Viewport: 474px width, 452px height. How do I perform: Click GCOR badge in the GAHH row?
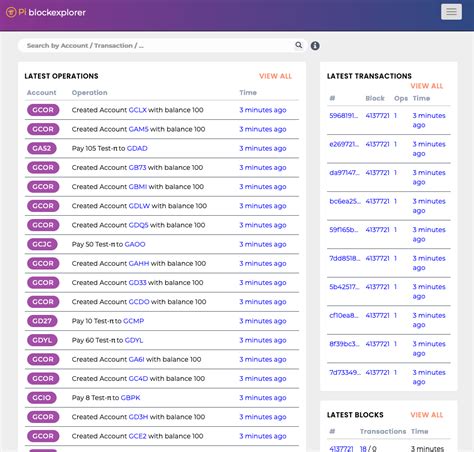click(x=43, y=264)
